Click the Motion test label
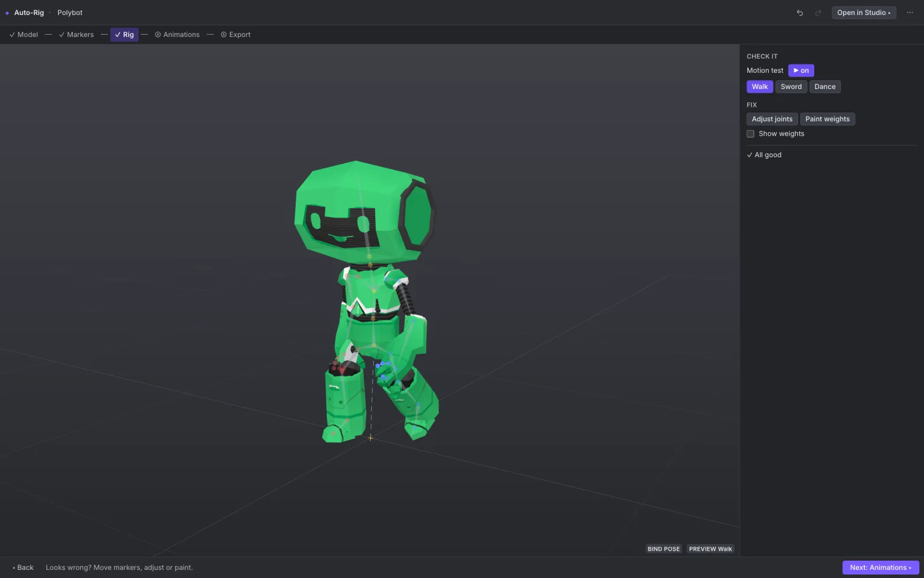Image resolution: width=924 pixels, height=578 pixels. pyautogui.click(x=765, y=71)
